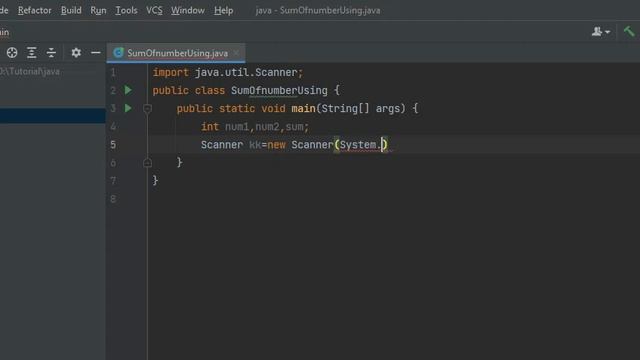Image resolution: width=640 pixels, height=360 pixels.
Task: Click 'main' method name on line 3
Action: (x=303, y=109)
